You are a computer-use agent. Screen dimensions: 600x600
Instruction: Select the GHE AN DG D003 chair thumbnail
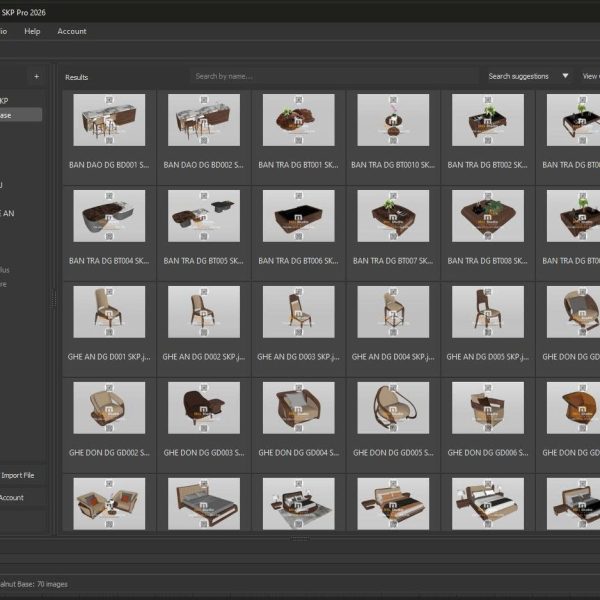[298, 312]
